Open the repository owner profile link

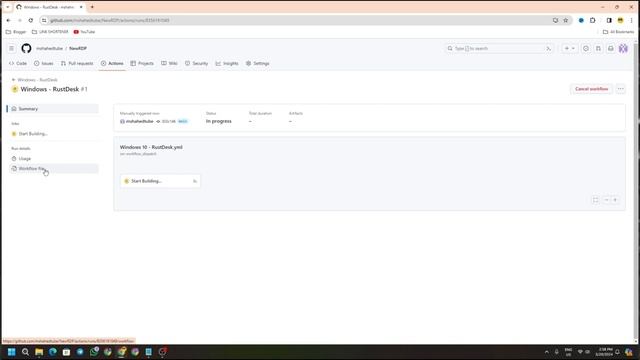coord(49,48)
